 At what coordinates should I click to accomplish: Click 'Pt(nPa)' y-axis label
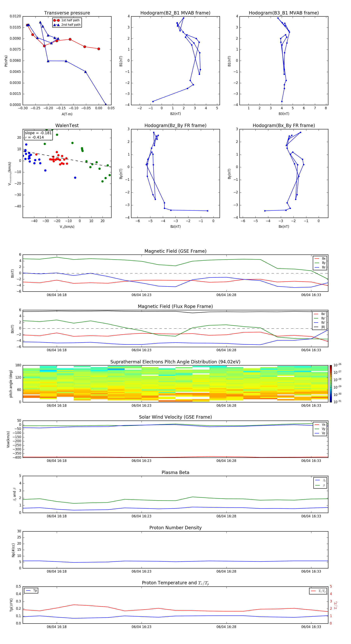click(6, 61)
